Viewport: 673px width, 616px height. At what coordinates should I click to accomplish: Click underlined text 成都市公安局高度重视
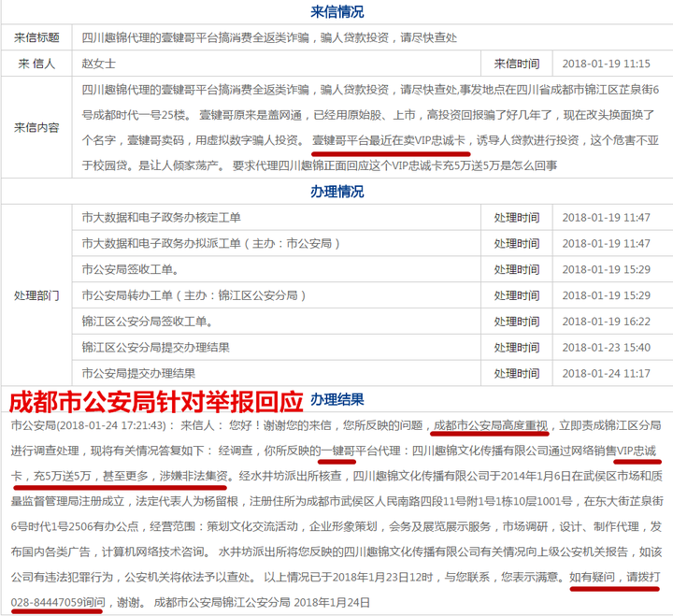(x=491, y=425)
